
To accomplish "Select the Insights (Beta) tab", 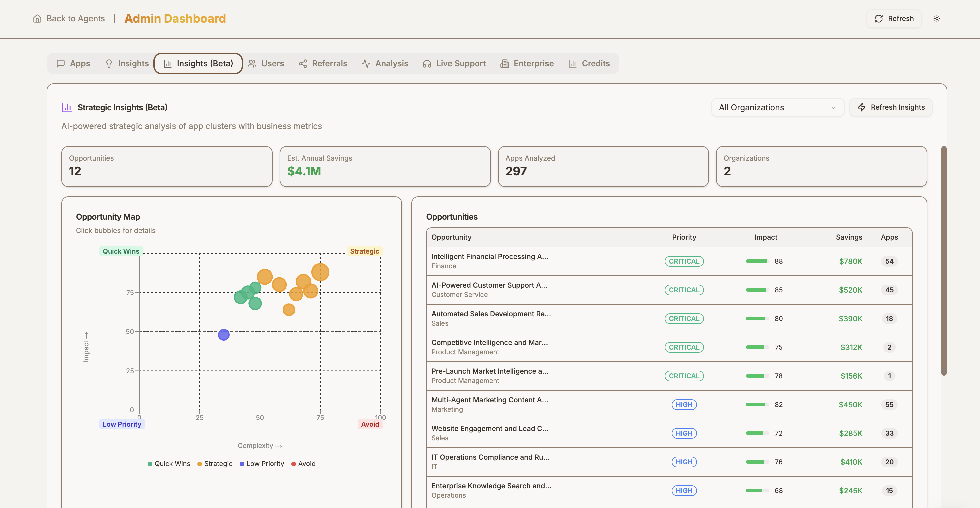I will coord(198,64).
